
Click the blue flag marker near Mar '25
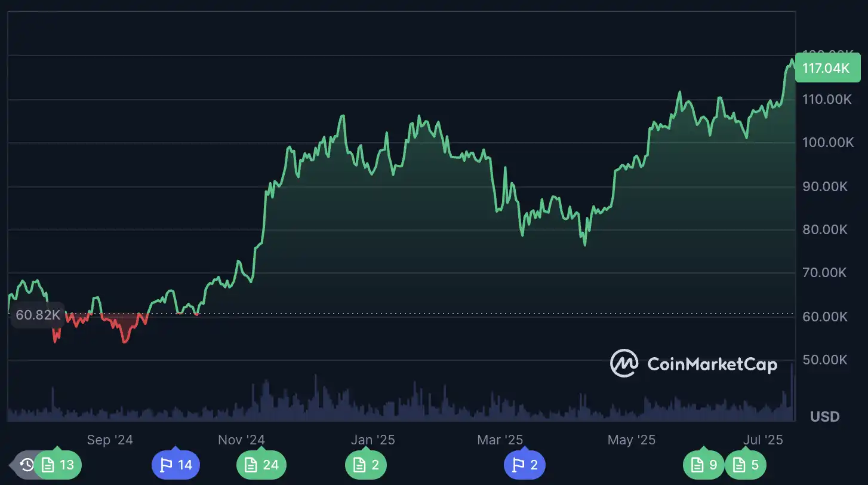pyautogui.click(x=525, y=465)
